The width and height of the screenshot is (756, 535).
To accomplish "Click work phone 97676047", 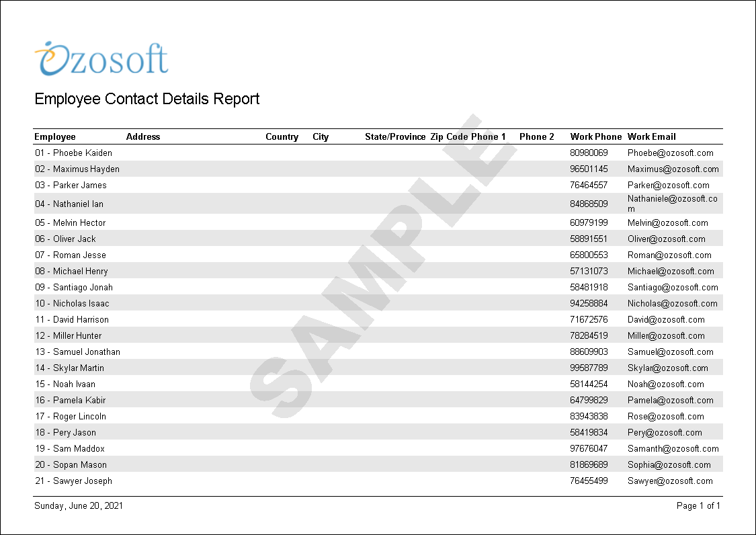I will click(x=589, y=449).
